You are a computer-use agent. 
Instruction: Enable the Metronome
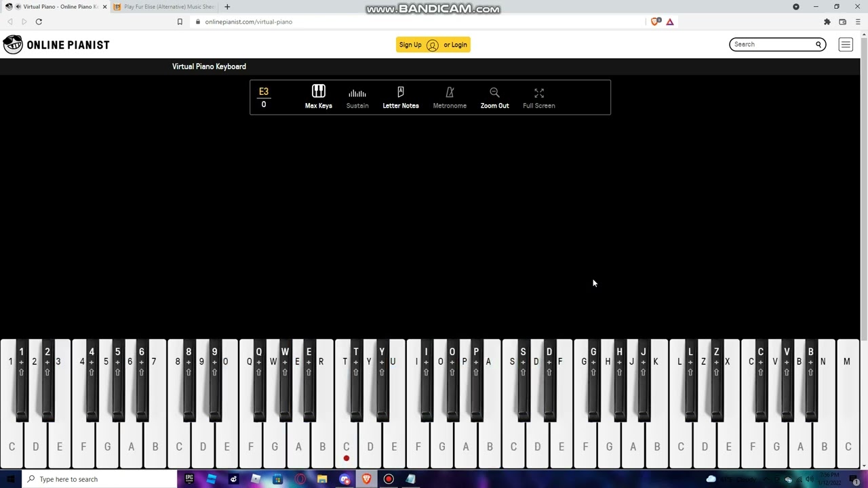coord(450,97)
